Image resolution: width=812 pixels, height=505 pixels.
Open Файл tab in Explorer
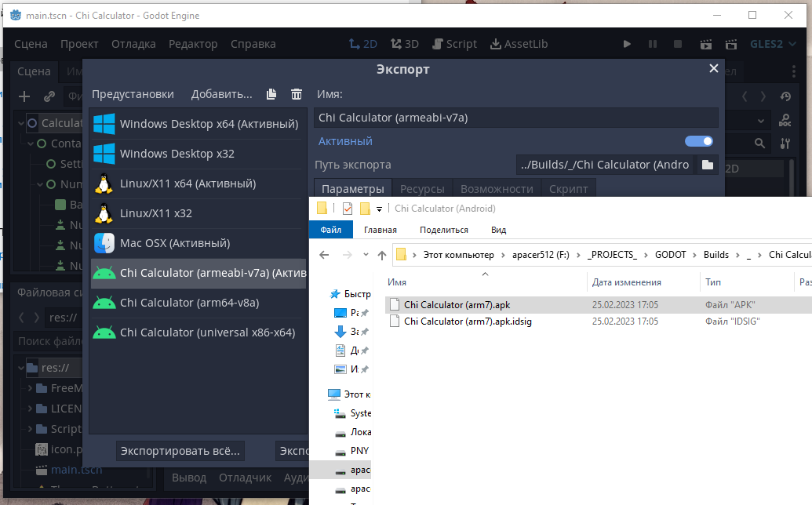coord(330,230)
